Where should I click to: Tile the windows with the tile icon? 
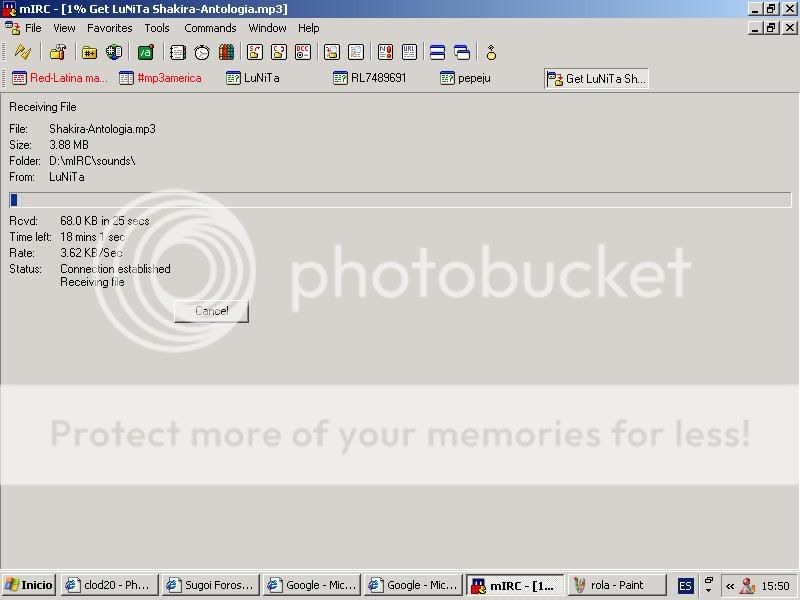click(437, 52)
